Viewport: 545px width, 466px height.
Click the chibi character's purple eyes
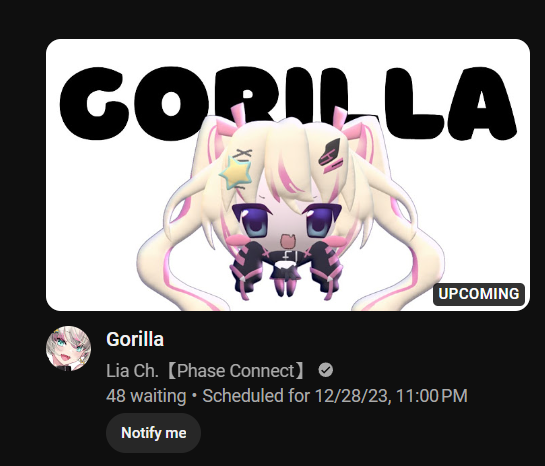(286, 220)
